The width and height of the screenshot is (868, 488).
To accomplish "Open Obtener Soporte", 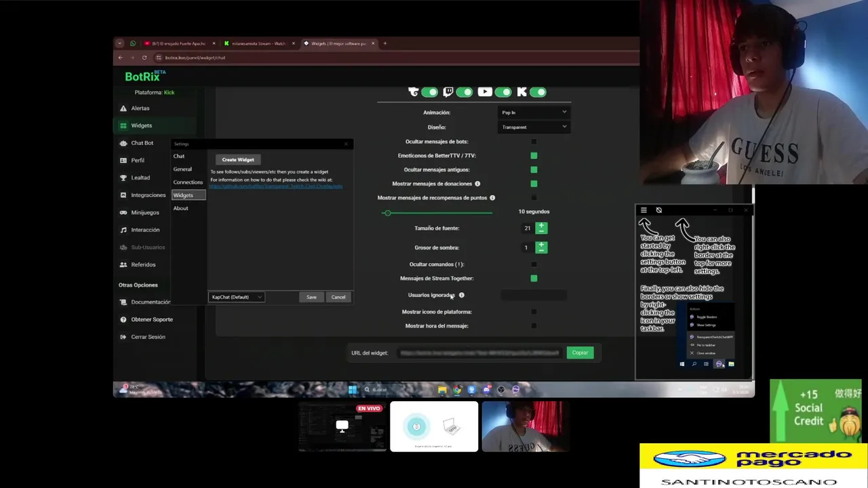I will tap(151, 319).
